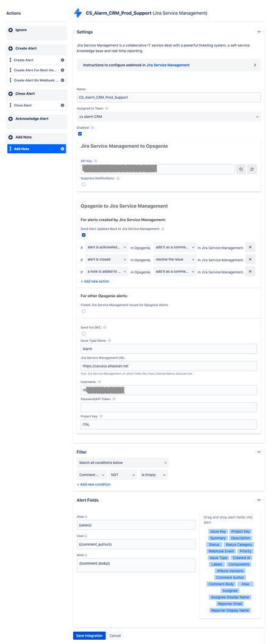The width and height of the screenshot is (266, 644).
Task: Click the Project Key input field
Action: (x=169, y=424)
